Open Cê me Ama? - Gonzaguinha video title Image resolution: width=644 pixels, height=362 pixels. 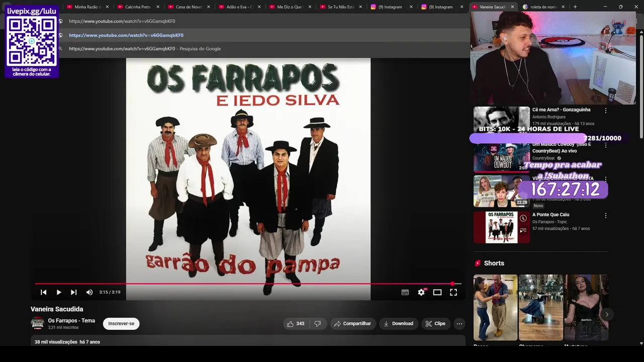click(561, 110)
